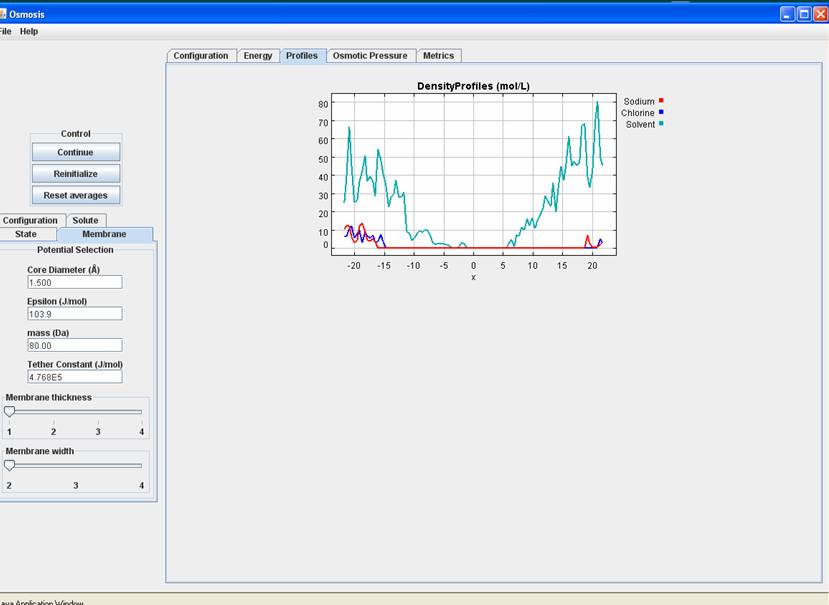
Task: Open the State tab
Action: coord(26,234)
